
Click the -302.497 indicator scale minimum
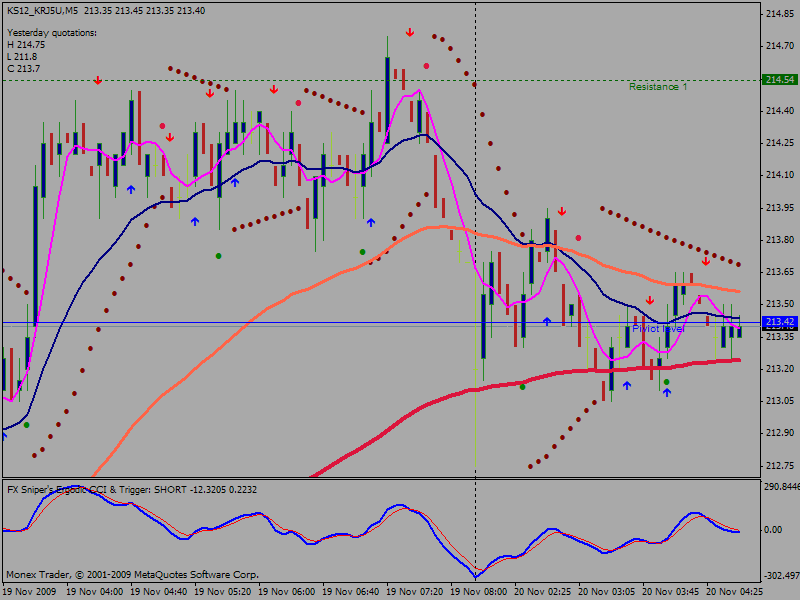[782, 576]
